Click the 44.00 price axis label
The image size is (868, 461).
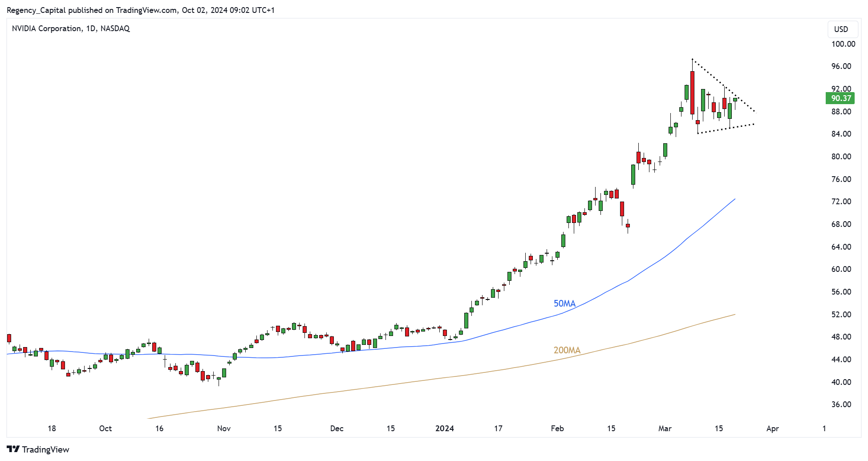pyautogui.click(x=841, y=360)
